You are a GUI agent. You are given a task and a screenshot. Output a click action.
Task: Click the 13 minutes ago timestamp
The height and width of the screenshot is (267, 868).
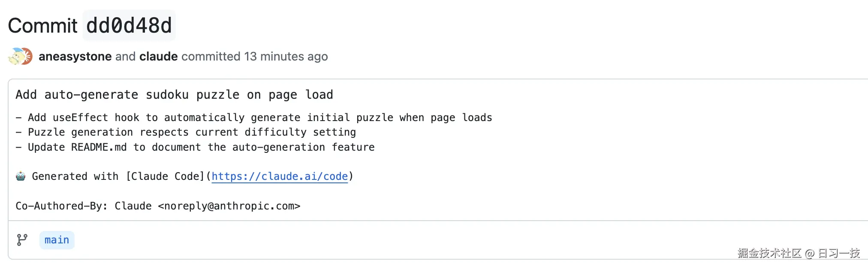(286, 56)
